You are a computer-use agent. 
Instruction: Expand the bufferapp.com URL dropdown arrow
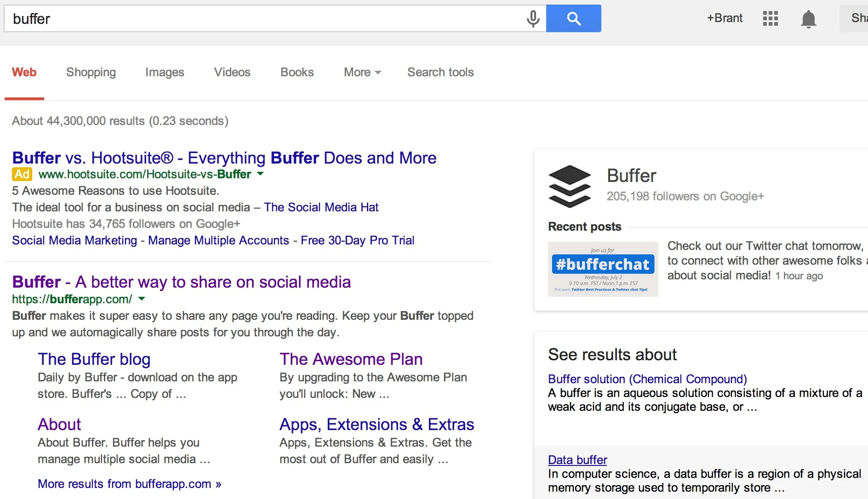point(142,299)
